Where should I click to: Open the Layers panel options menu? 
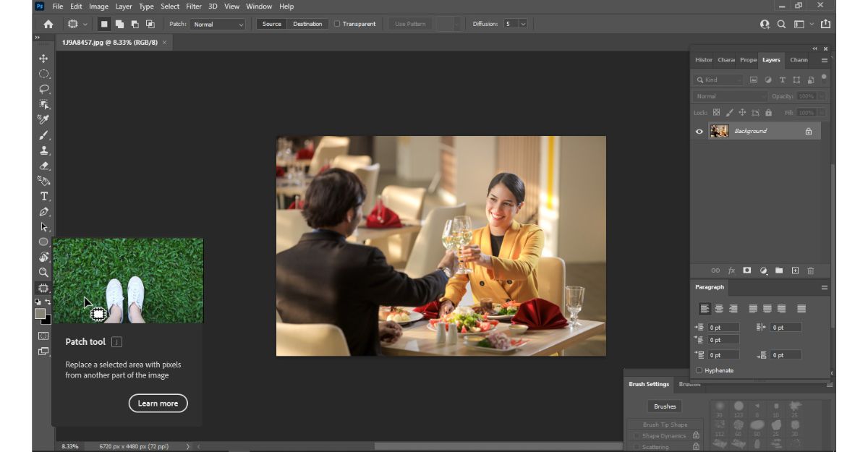(824, 60)
